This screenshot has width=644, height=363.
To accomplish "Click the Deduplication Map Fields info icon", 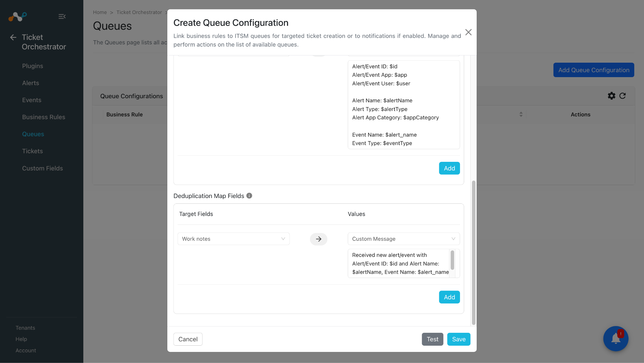I will click(x=249, y=196).
